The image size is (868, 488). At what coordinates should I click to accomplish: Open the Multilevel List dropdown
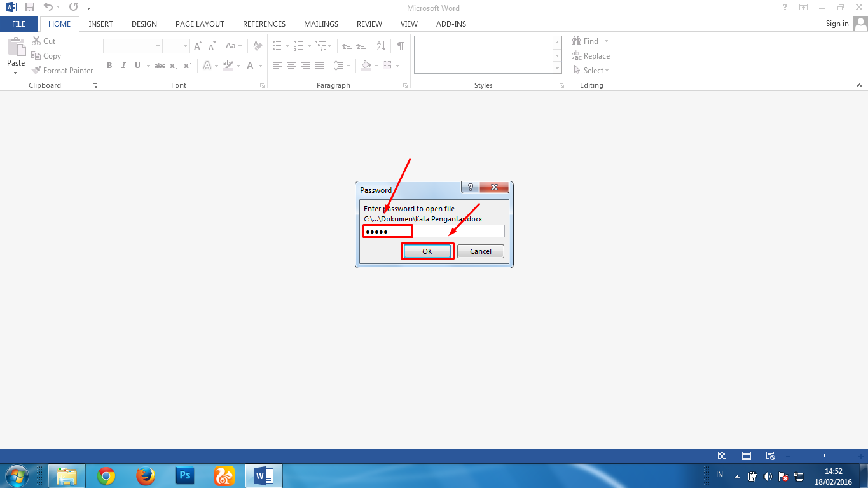[324, 46]
